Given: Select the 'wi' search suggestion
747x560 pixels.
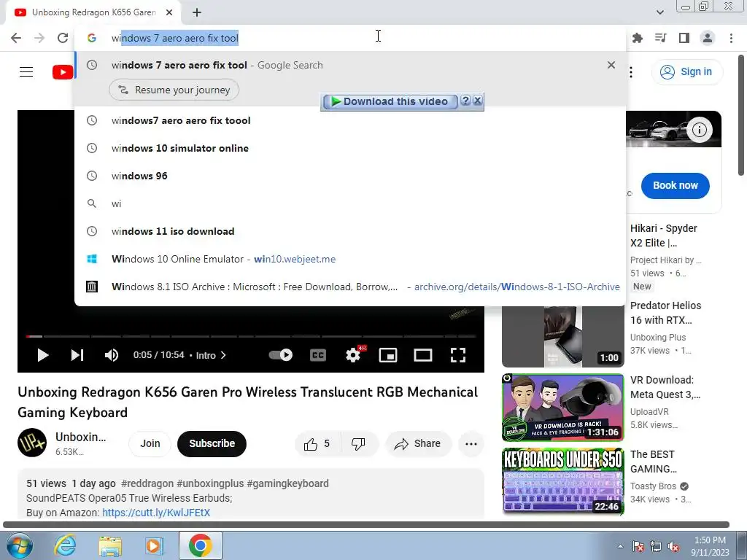Looking at the screenshot, I should [350, 203].
